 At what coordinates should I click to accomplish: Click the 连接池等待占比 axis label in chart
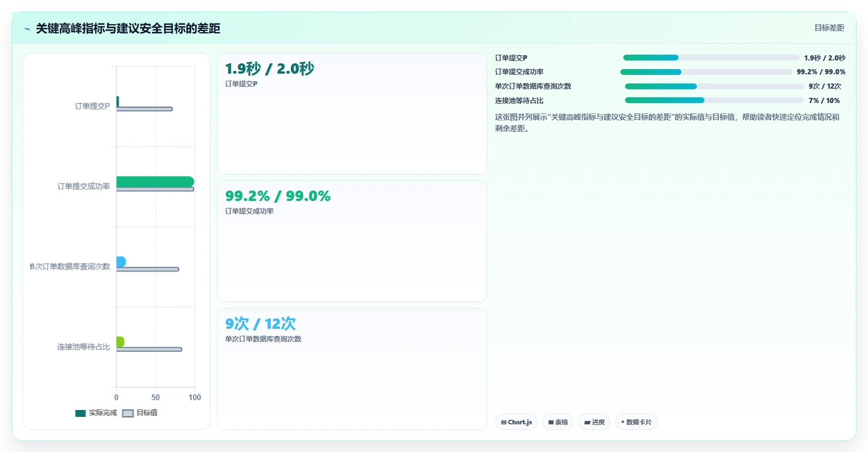(x=84, y=347)
